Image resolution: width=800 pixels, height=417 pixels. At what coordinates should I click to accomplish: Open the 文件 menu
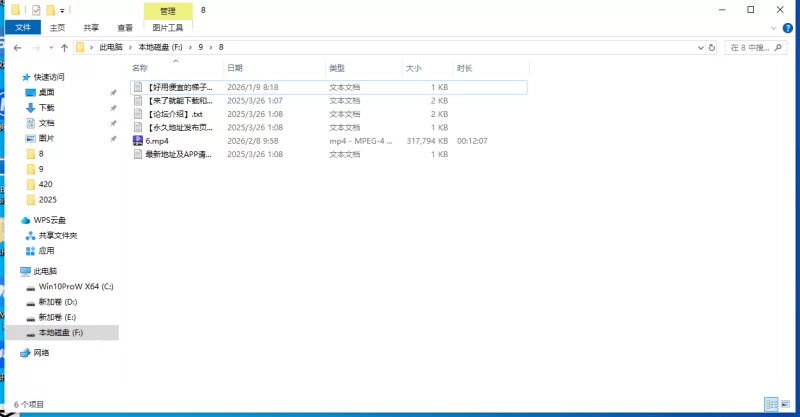23,28
